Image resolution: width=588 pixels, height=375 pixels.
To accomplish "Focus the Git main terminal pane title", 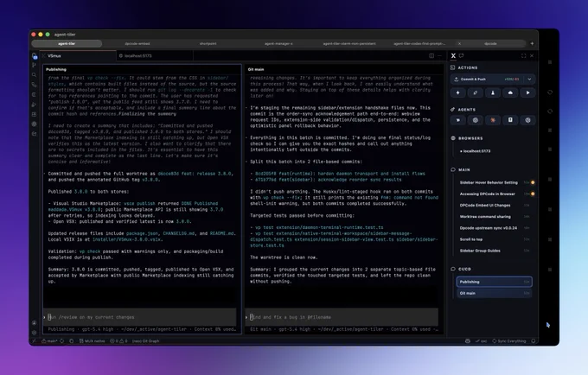I will (256, 70).
